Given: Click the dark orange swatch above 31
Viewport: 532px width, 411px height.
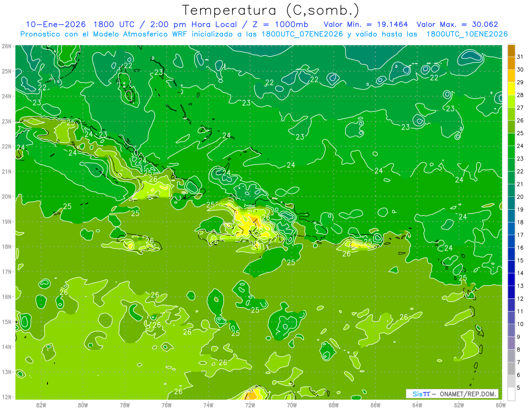Looking at the screenshot, I should [x=511, y=51].
